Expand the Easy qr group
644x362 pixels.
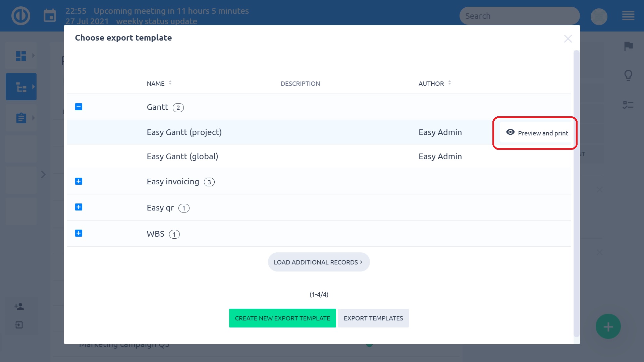78,207
